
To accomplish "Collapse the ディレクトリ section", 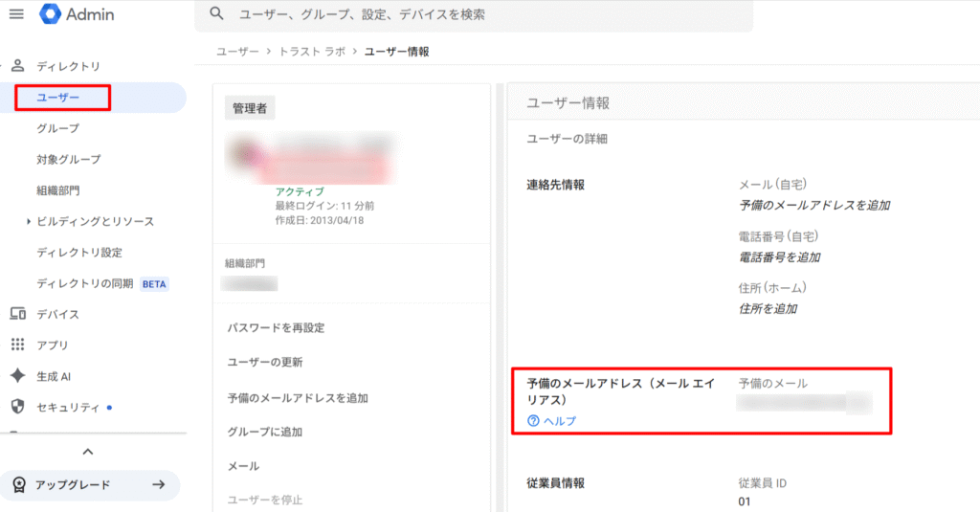I will pos(4,66).
